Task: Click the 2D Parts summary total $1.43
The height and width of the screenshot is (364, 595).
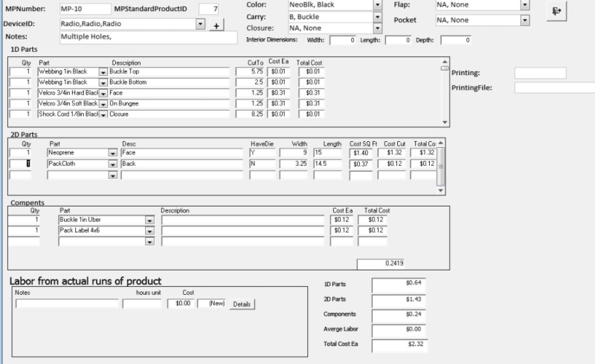Action: 399,300
